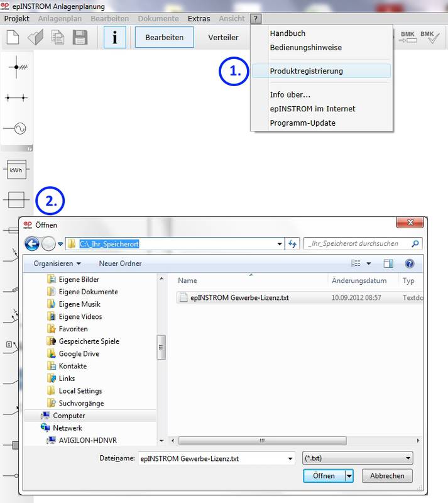448x503 pixels.
Task: Select Local Settings folder
Action: pos(80,391)
